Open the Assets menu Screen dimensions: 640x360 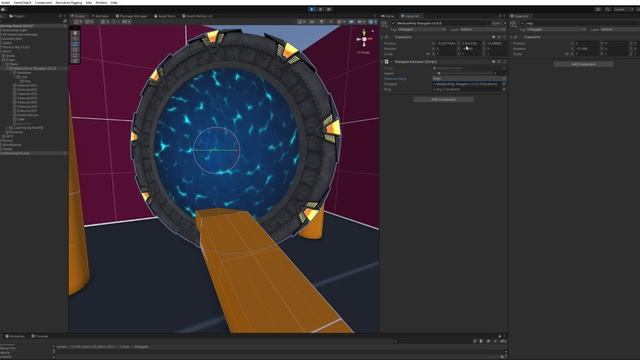click(x=6, y=2)
